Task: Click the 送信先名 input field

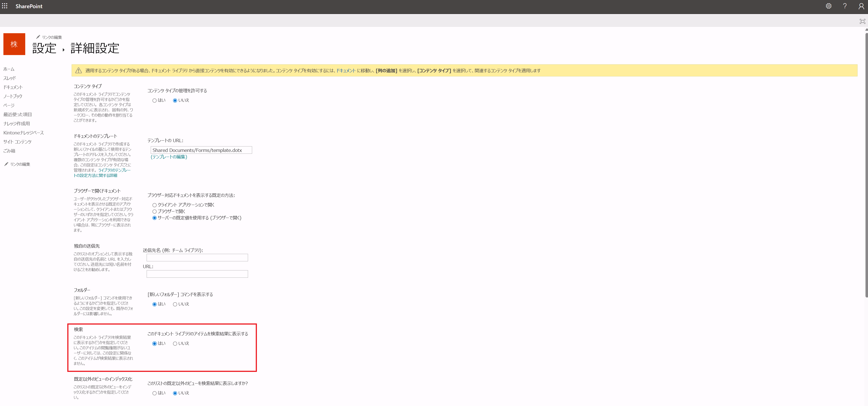Action: click(197, 258)
